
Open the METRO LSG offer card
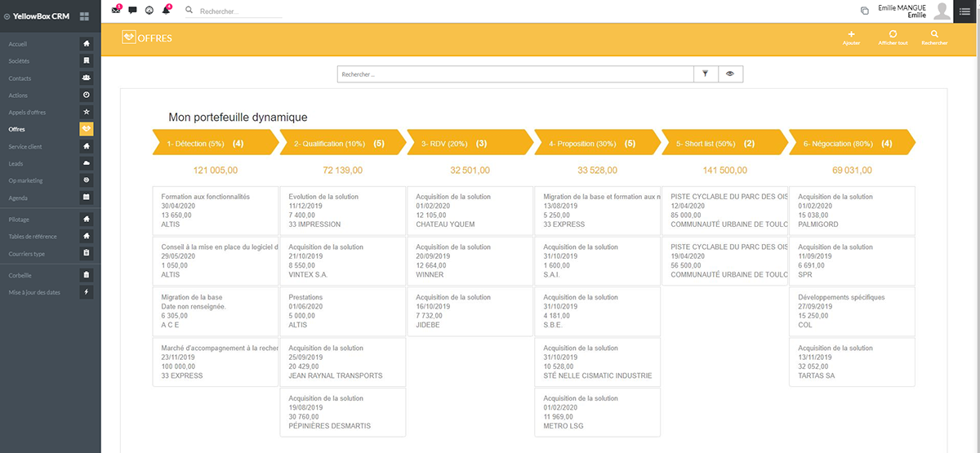[598, 412]
